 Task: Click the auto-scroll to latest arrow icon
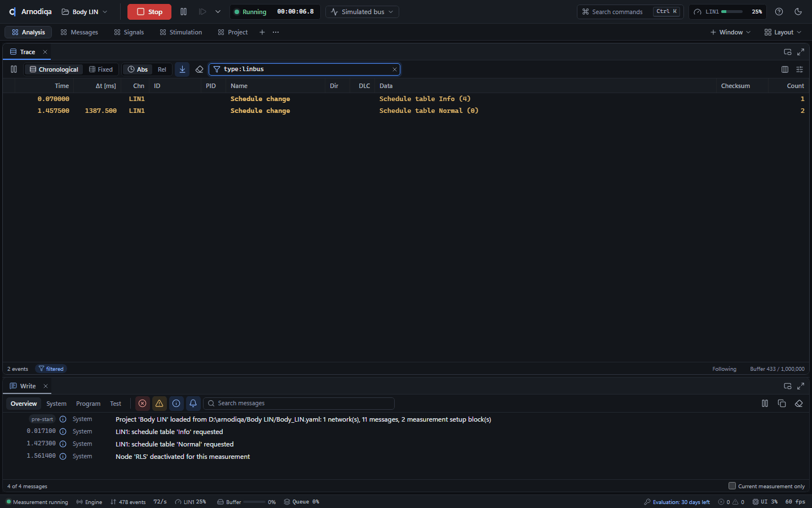(x=182, y=69)
